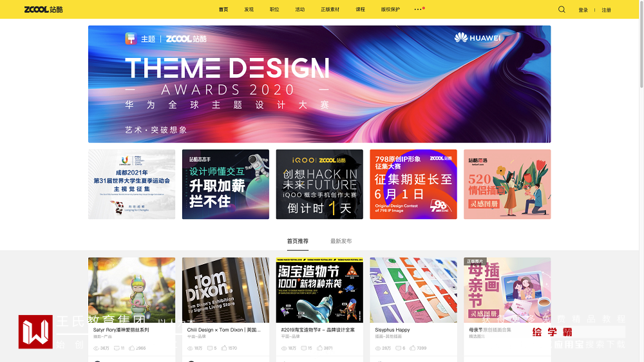
Task: Click comment icon under 淘宝造物节 card
Action: coord(304,348)
